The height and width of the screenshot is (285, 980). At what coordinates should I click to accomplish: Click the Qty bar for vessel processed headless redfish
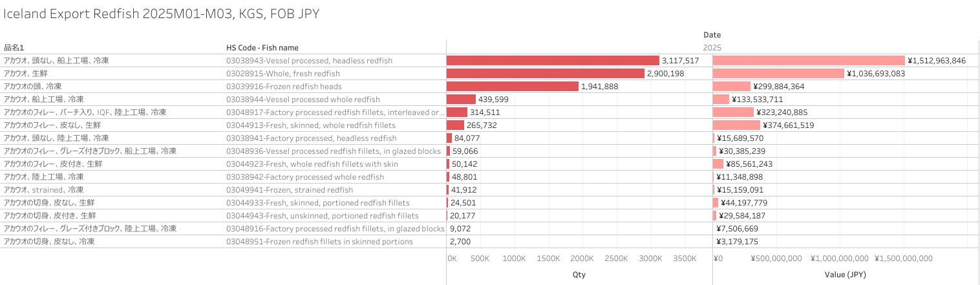tap(553, 60)
